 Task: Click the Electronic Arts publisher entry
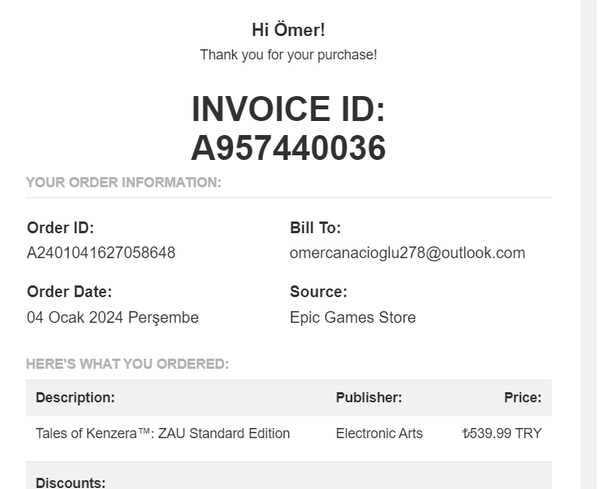click(x=379, y=433)
